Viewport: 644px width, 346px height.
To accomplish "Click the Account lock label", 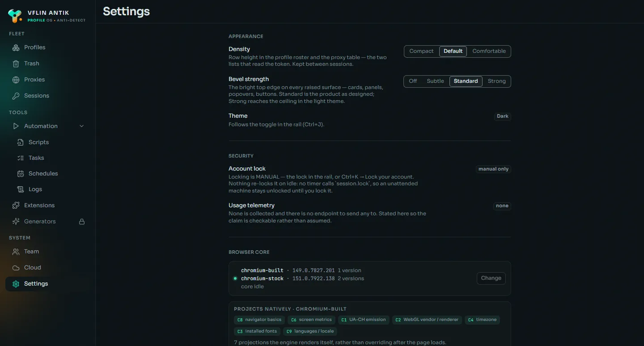I will (247, 169).
